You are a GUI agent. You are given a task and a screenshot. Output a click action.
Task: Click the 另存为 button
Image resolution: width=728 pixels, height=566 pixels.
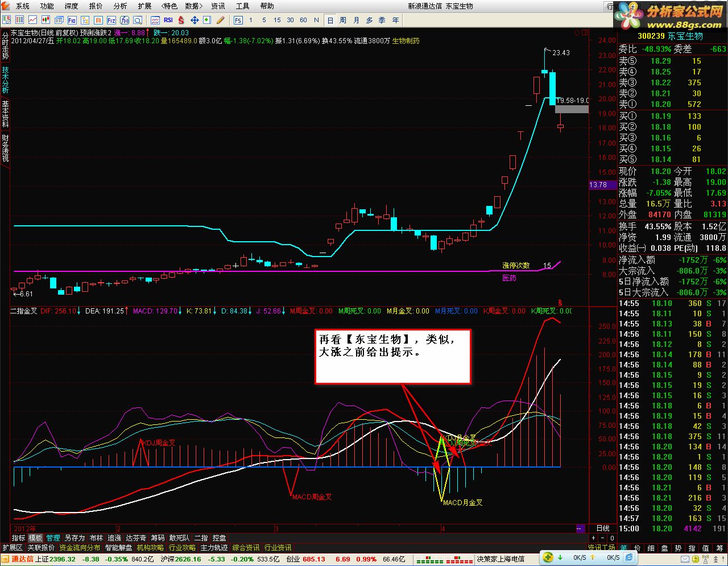pos(75,538)
